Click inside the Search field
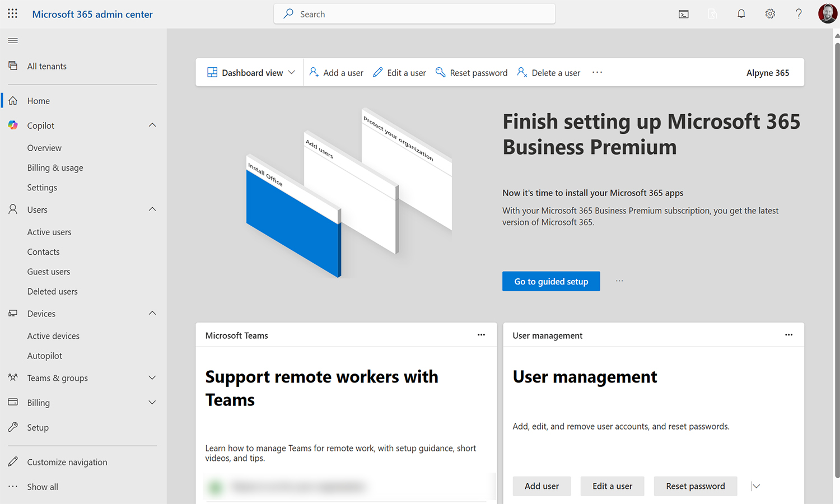The width and height of the screenshot is (840, 504). (414, 13)
